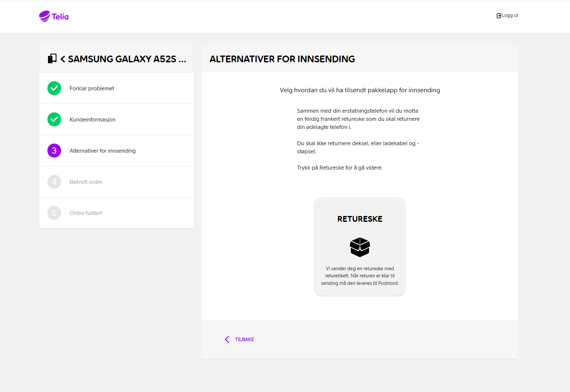Image resolution: width=570 pixels, height=392 pixels.
Task: Click the box package icon
Action: [360, 247]
